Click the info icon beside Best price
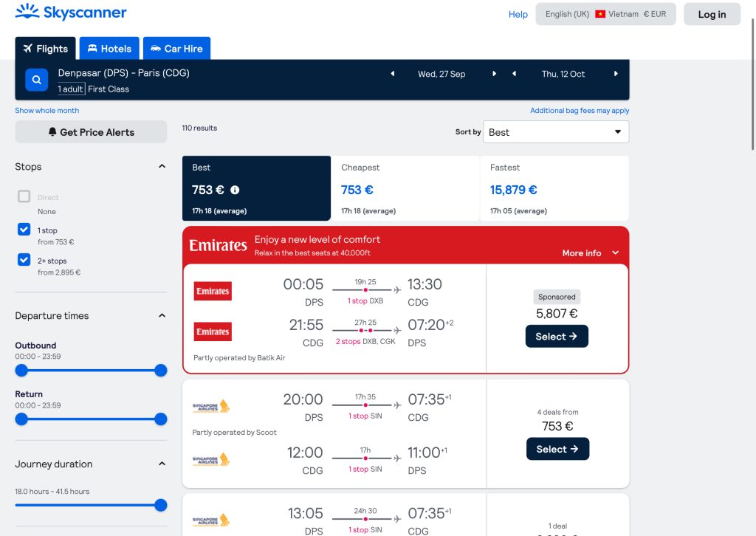The width and height of the screenshot is (756, 536). pos(235,190)
